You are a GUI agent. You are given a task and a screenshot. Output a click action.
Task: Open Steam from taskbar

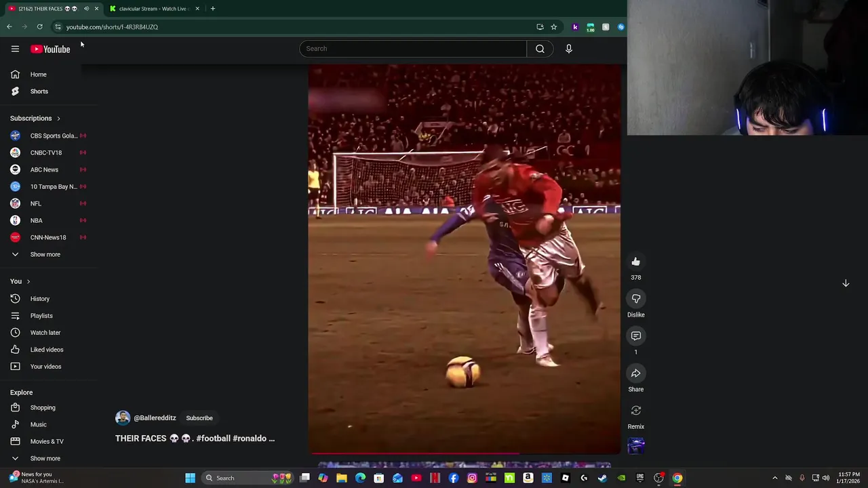[x=602, y=478]
